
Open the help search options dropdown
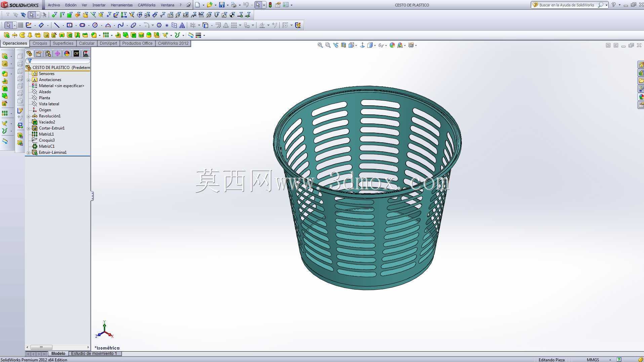coord(606,5)
